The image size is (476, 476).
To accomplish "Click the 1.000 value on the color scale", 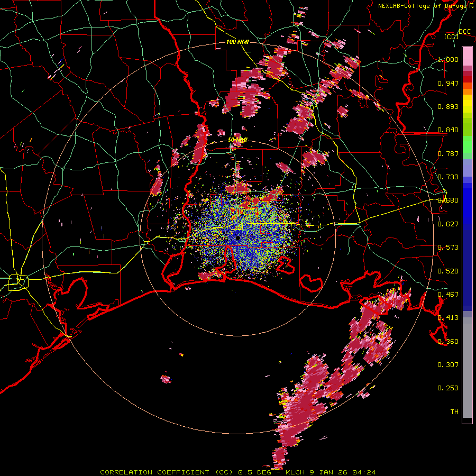I will click(448, 59).
